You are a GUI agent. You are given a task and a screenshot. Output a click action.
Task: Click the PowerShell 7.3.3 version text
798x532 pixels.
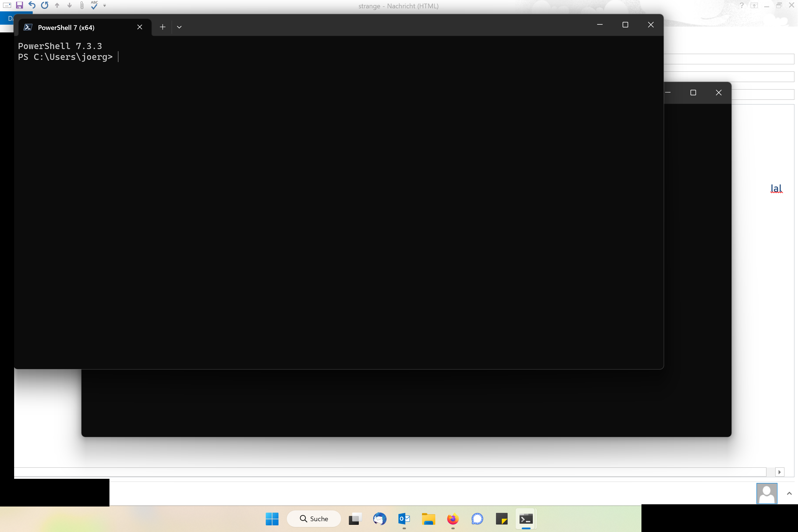[60, 46]
